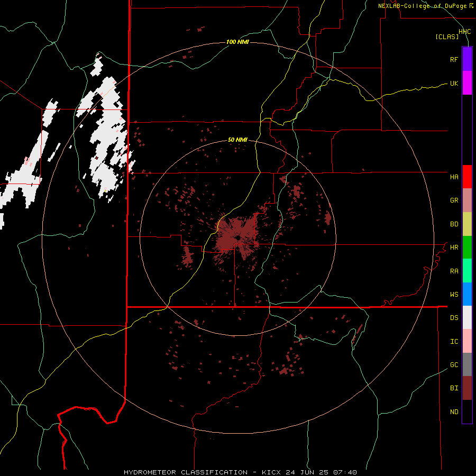Click the HA red legend swatch
The height and width of the screenshot is (476, 476).
(x=467, y=177)
